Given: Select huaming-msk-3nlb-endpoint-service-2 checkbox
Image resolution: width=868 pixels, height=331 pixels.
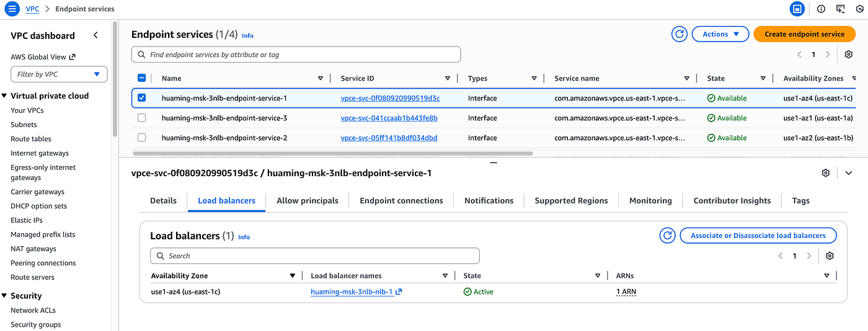Looking at the screenshot, I should [x=141, y=138].
